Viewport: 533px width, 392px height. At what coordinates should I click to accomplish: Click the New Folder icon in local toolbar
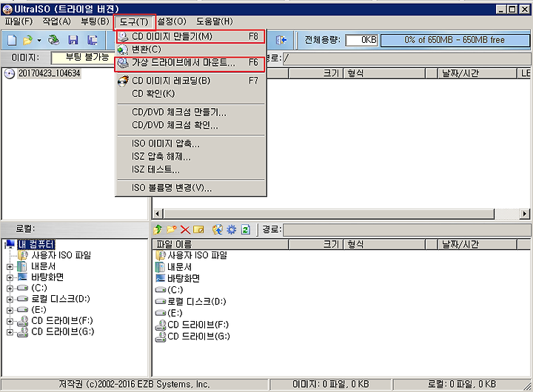[172, 230]
